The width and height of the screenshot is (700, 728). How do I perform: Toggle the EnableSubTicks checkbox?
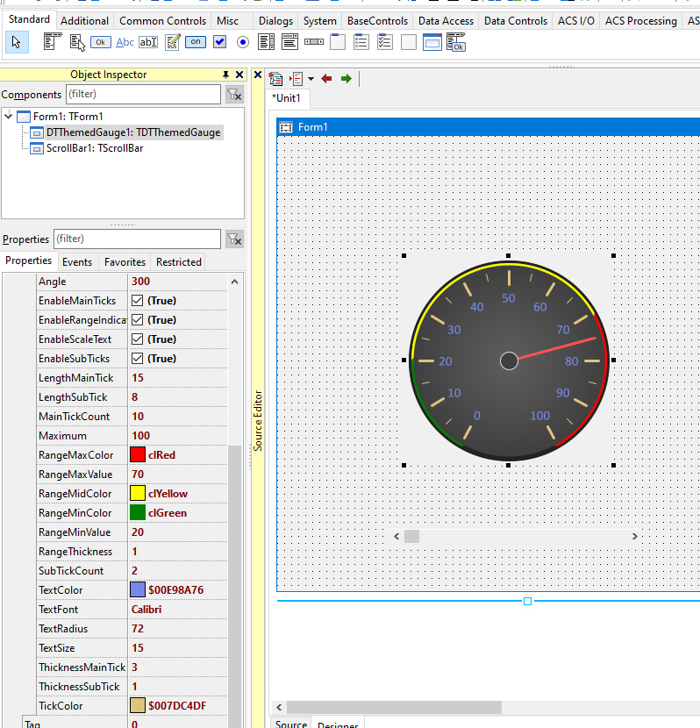137,359
